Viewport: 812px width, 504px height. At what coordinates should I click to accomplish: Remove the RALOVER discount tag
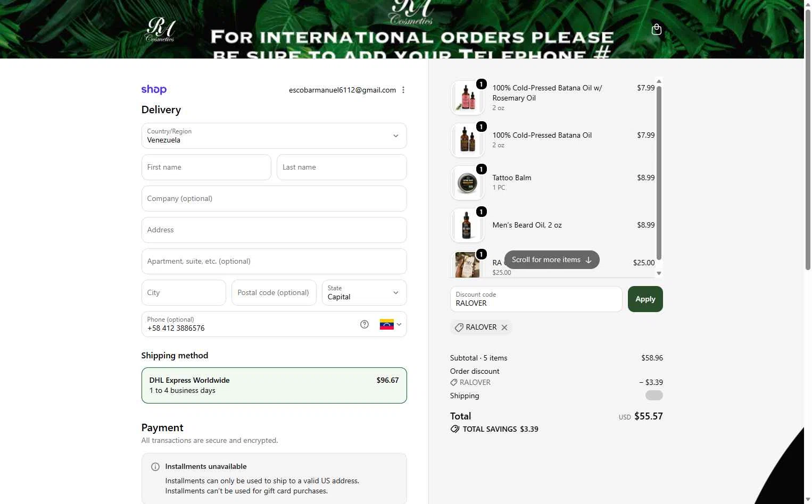pyautogui.click(x=504, y=327)
